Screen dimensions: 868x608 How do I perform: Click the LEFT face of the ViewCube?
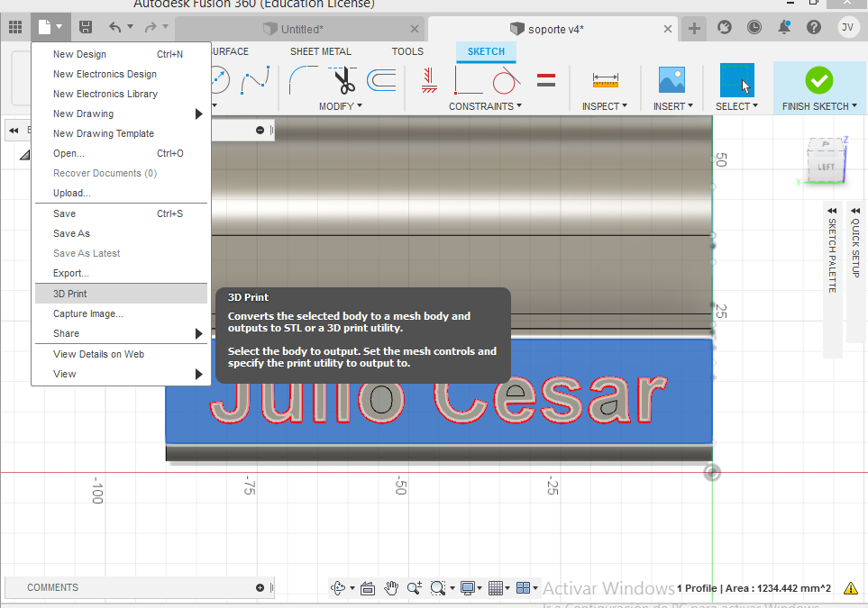point(826,167)
